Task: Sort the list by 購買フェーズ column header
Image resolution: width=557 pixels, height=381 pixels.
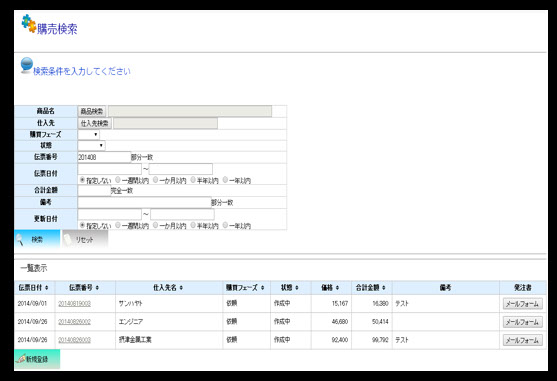Action: click(246, 288)
